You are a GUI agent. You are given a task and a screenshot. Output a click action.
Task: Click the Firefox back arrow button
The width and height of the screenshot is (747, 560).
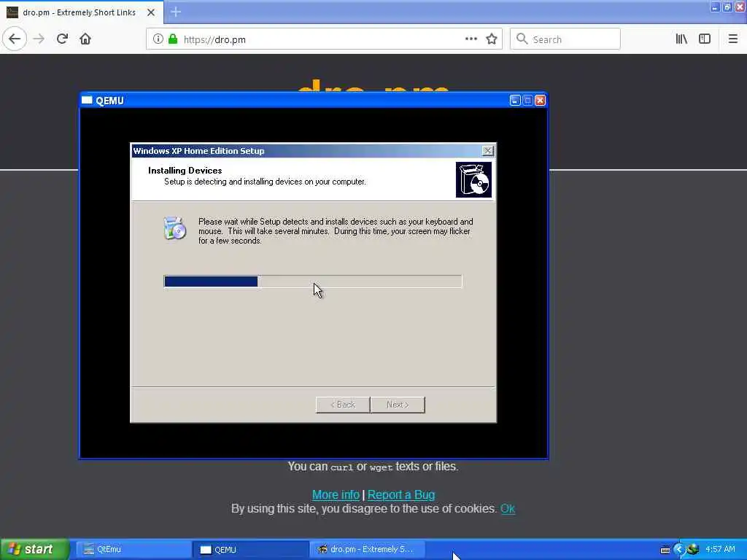pyautogui.click(x=15, y=39)
